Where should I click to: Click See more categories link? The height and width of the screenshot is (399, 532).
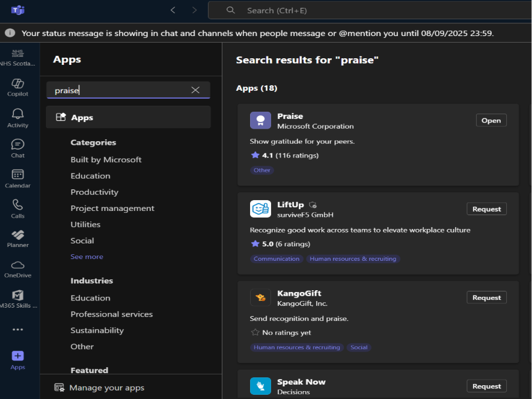87,257
